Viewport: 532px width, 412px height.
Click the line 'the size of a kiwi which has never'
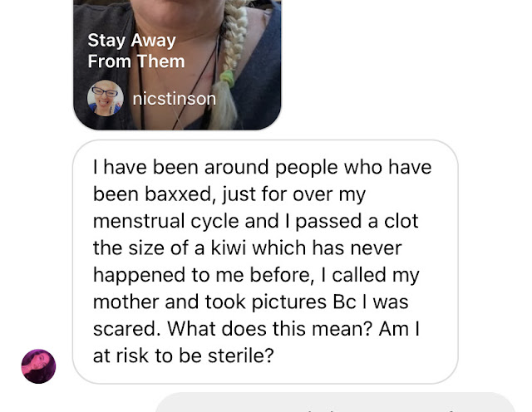[x=248, y=248]
